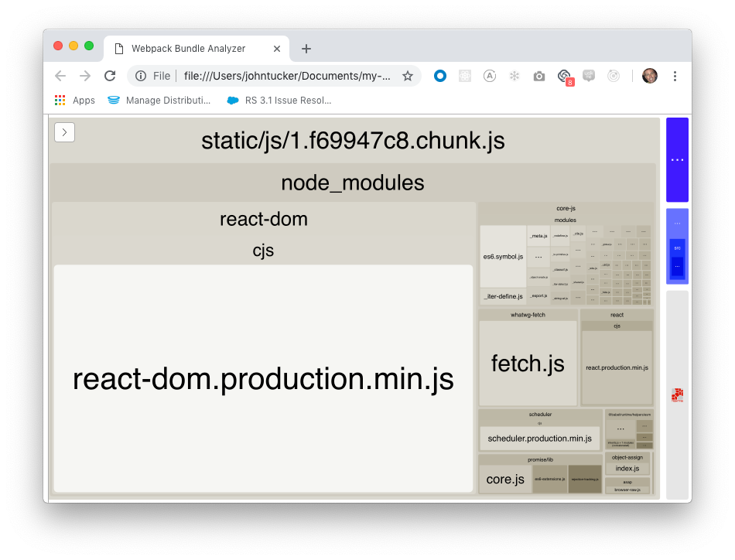Select the es6-extensions.js block

[550, 480]
